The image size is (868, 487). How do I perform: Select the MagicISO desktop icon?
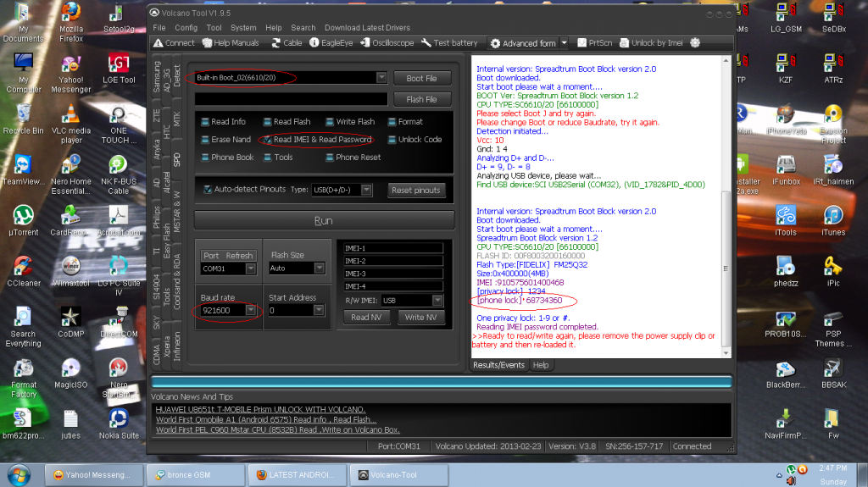[x=71, y=373]
